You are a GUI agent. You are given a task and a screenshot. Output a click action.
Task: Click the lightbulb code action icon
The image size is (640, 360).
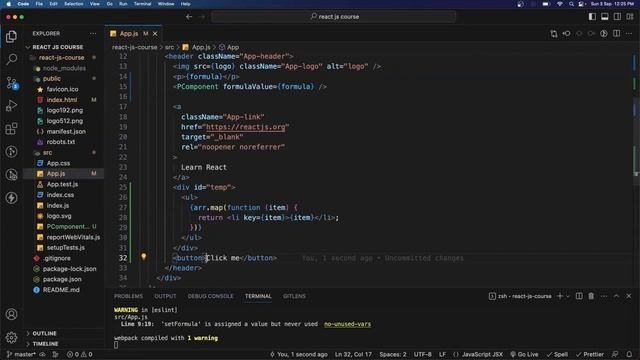pyautogui.click(x=144, y=257)
